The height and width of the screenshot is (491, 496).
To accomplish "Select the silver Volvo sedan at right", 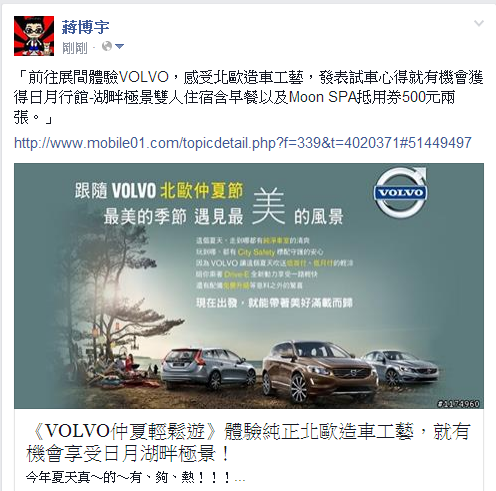I will (x=403, y=366).
